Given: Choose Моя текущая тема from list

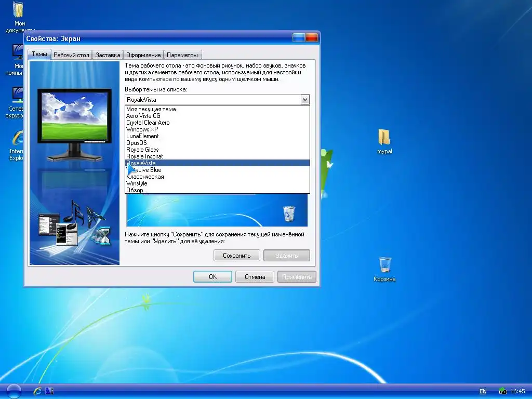Looking at the screenshot, I should click(218, 109).
